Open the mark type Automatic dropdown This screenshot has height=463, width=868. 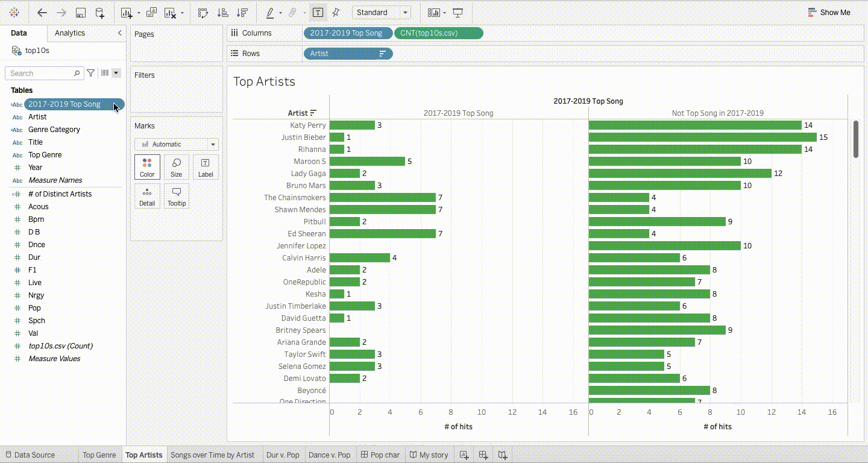[x=177, y=145]
